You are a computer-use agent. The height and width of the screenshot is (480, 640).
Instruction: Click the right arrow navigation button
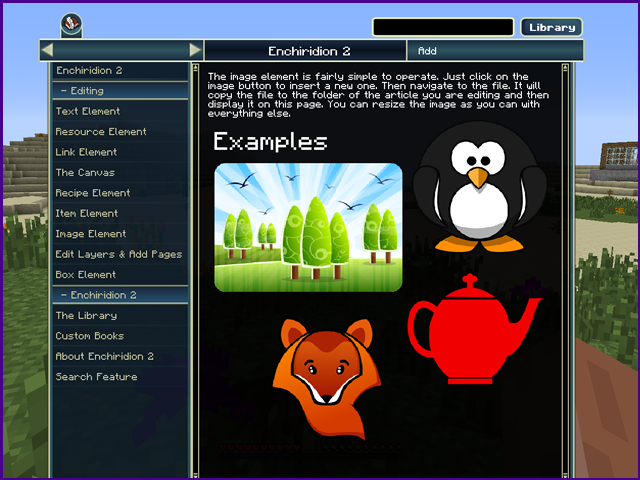(x=195, y=50)
